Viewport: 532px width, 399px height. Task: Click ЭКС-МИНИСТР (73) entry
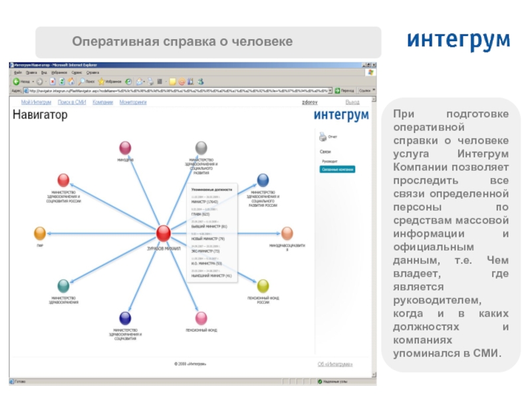point(205,251)
